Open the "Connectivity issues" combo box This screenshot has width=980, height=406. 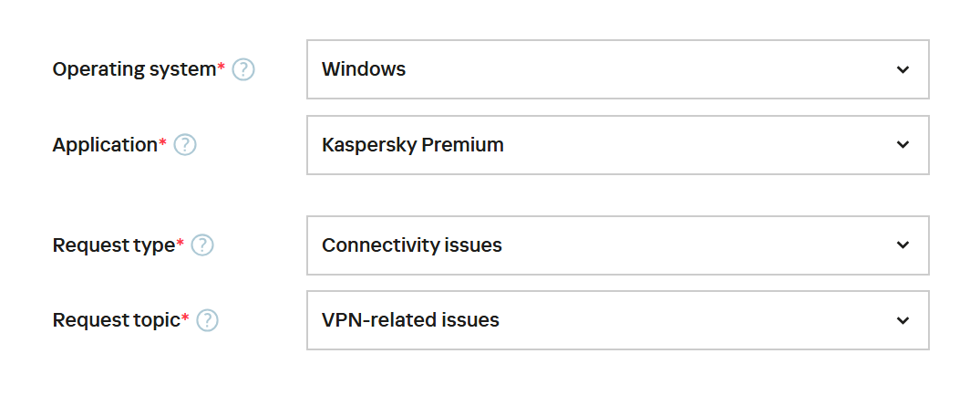[412, 245]
